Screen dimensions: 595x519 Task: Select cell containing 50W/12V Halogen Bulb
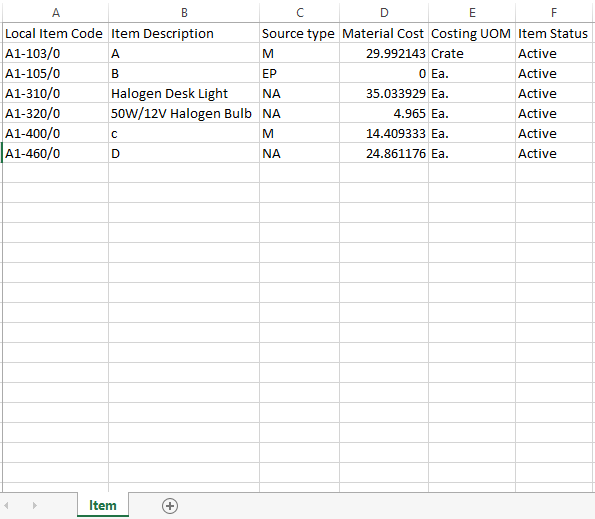tap(184, 113)
